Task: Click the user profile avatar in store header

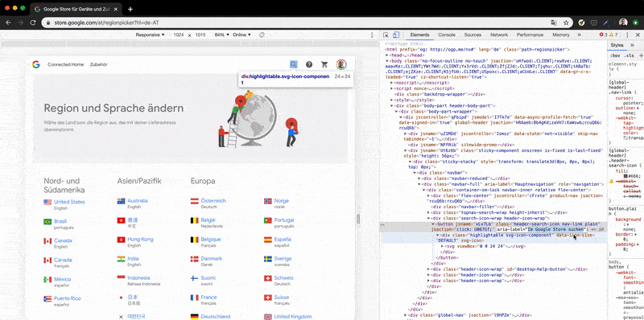Action: tap(341, 64)
